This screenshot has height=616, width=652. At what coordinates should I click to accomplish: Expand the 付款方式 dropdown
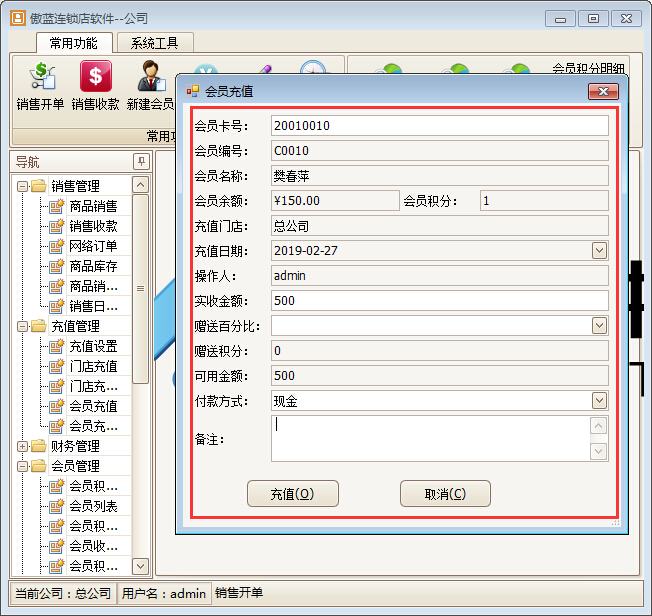click(599, 400)
